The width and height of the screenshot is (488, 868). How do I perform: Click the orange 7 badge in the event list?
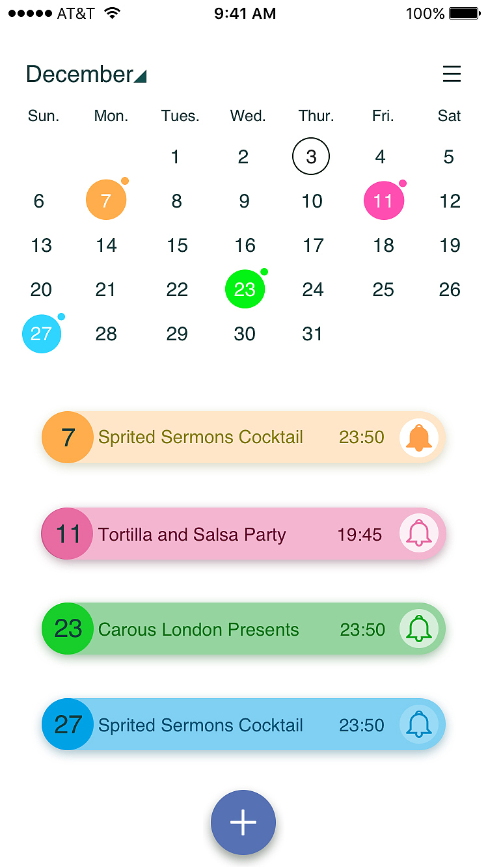click(x=68, y=437)
